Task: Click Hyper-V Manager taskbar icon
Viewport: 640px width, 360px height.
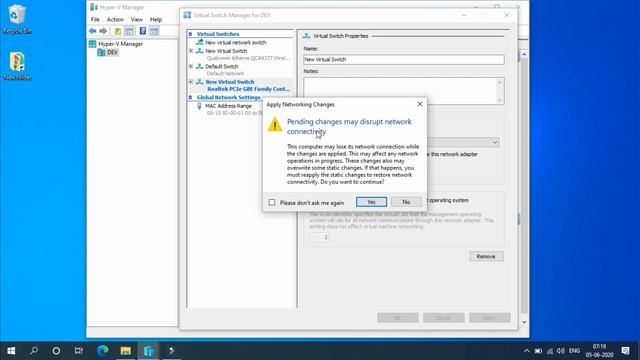Action: tap(149, 351)
